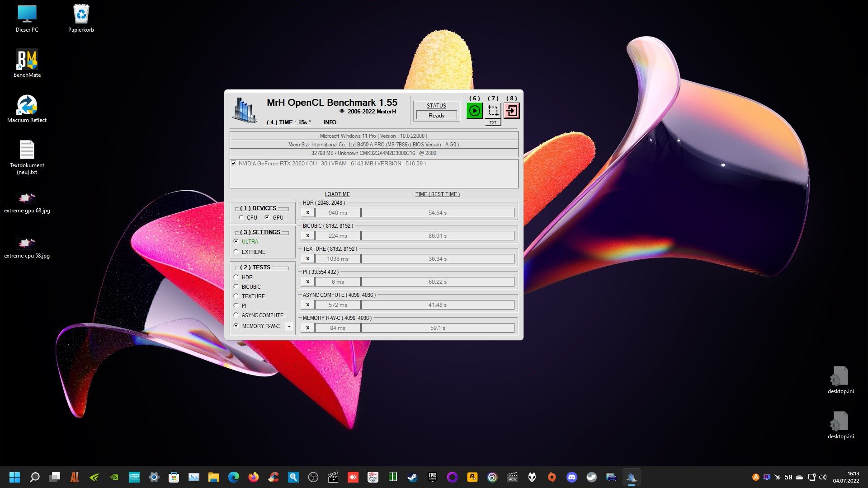
Task: Click the TXT export button
Action: [493, 122]
